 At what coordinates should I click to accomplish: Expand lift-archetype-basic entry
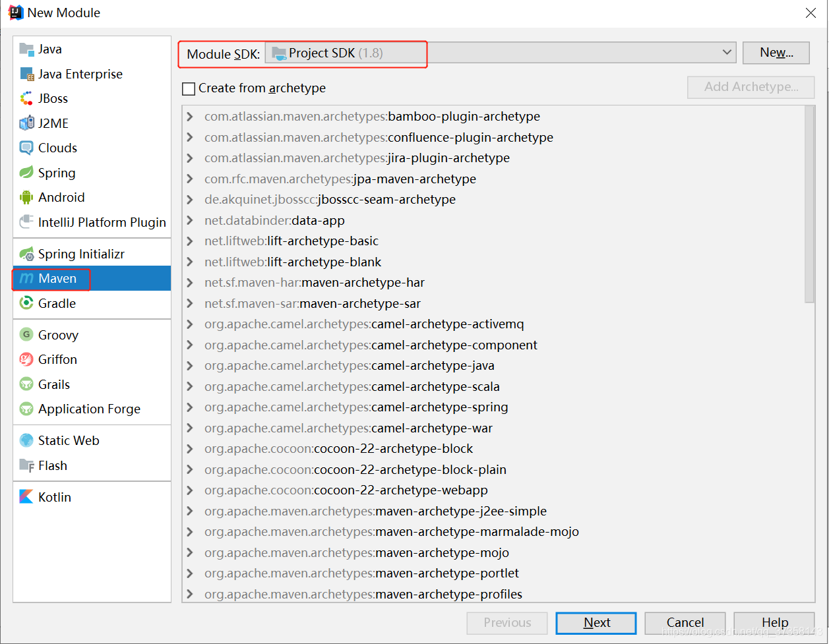coord(190,241)
